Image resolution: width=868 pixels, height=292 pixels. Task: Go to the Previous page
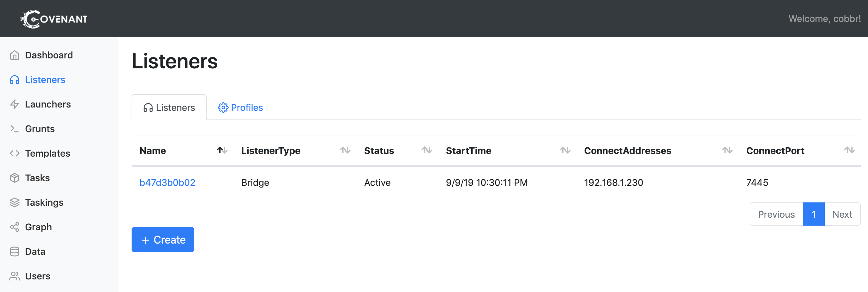click(776, 214)
